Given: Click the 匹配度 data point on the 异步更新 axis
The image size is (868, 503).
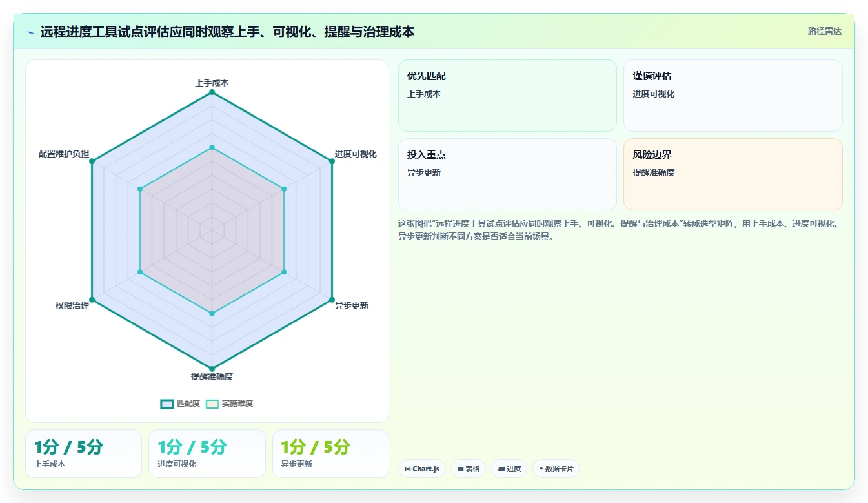Looking at the screenshot, I should tap(332, 300).
